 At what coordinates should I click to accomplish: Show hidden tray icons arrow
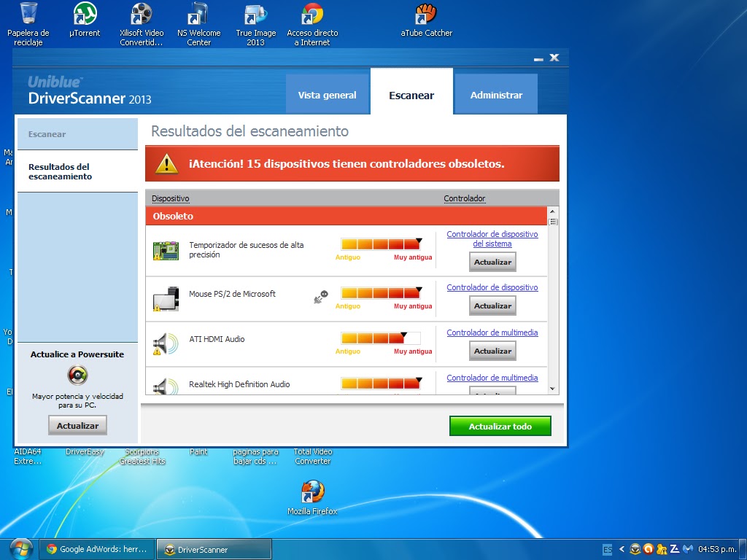pos(622,549)
